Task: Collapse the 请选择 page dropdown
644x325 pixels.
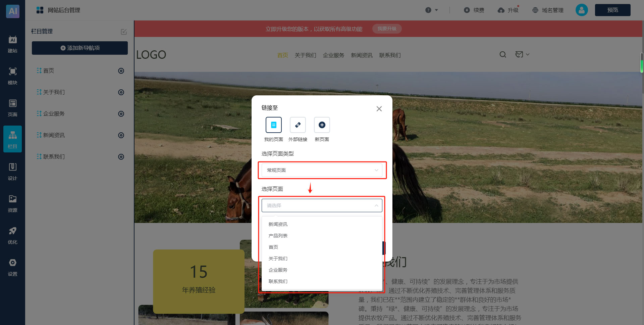Action: [x=322, y=205]
